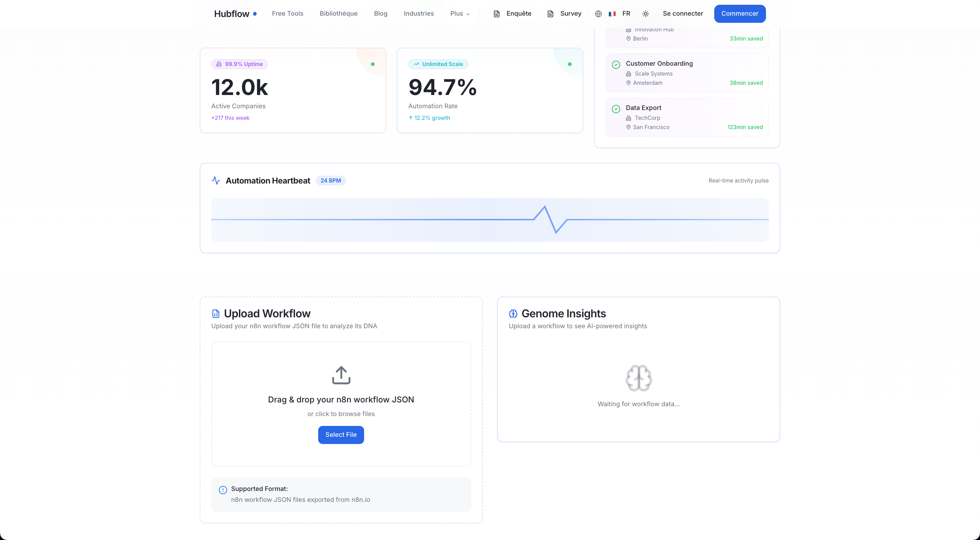Click the 12.0k Active Companies card
Viewport: 980px width, 540px height.
point(293,90)
